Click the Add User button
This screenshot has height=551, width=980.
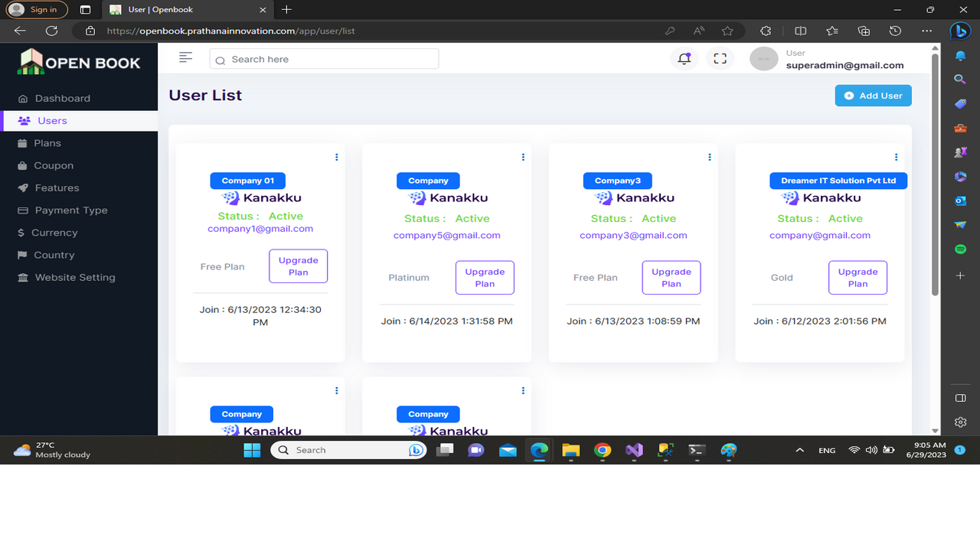873,95
